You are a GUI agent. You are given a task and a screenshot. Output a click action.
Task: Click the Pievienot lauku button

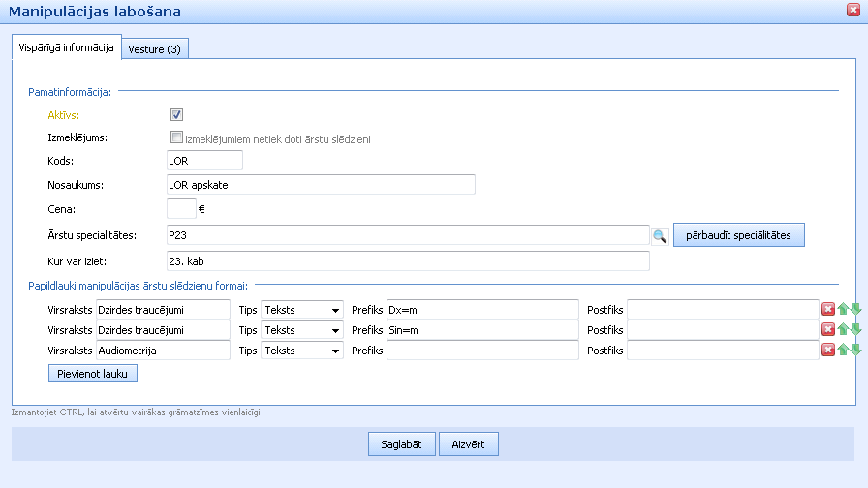tap(93, 373)
